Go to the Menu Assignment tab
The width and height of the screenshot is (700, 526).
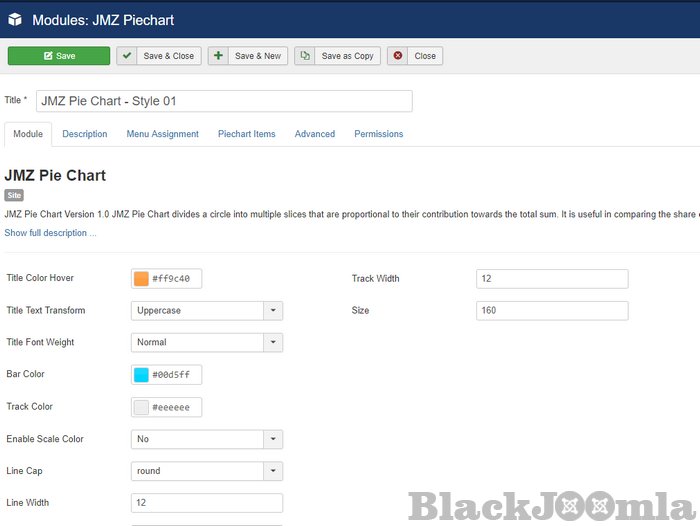(162, 134)
